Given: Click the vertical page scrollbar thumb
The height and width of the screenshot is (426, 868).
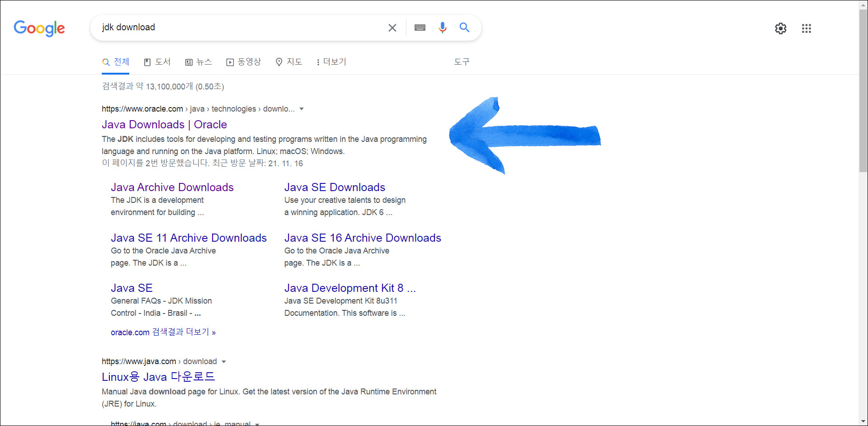Looking at the screenshot, I should [863, 90].
